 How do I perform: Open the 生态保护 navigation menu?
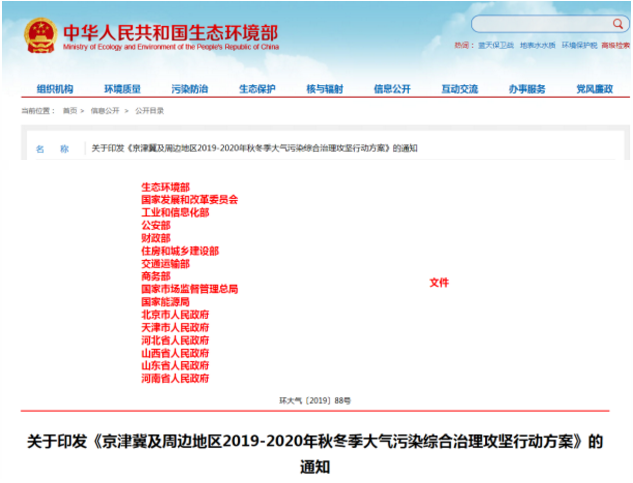pyautogui.click(x=257, y=89)
